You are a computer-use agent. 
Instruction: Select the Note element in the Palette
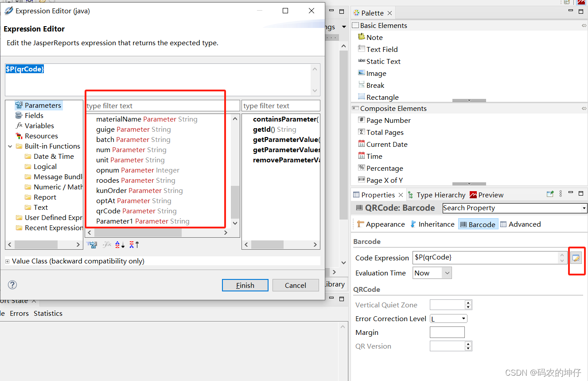coord(374,37)
